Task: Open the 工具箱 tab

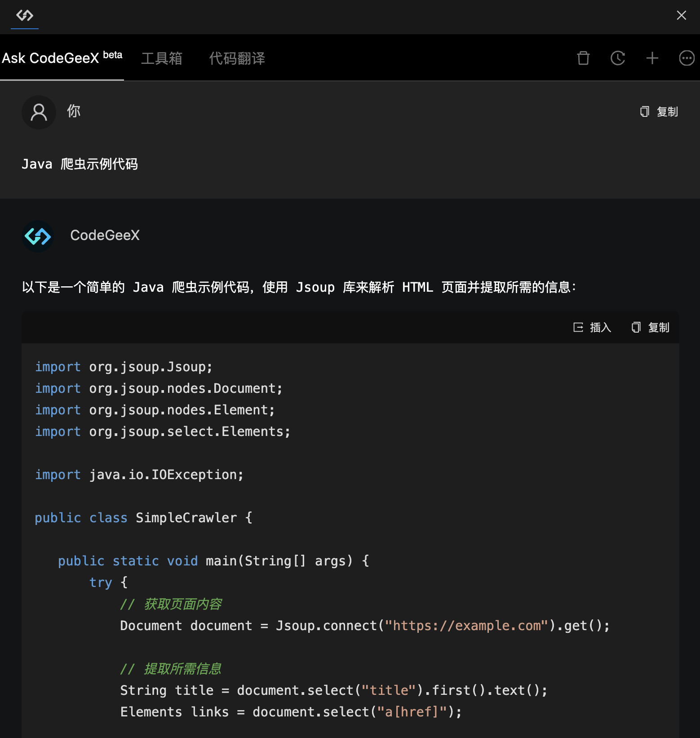Action: [161, 58]
